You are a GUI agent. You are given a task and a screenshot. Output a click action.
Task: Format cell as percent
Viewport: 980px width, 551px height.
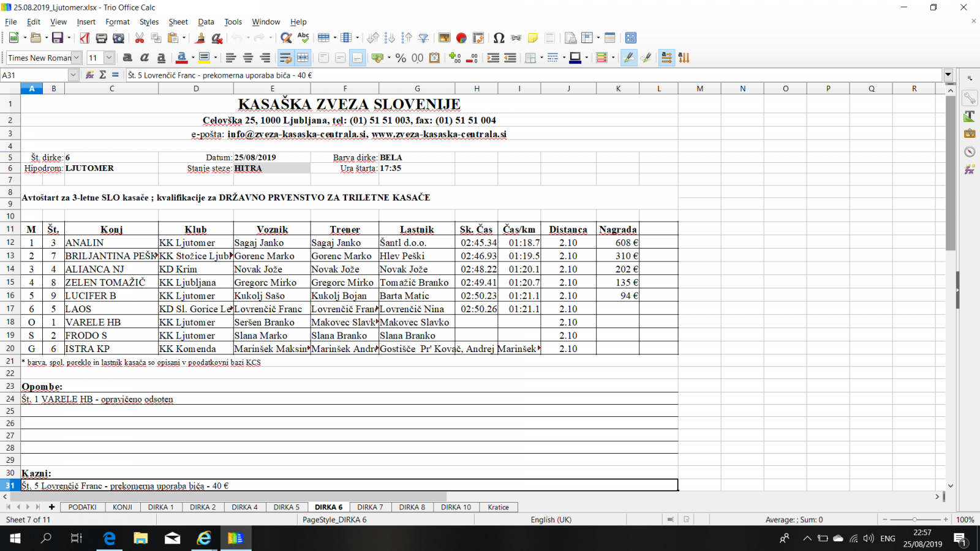(401, 58)
